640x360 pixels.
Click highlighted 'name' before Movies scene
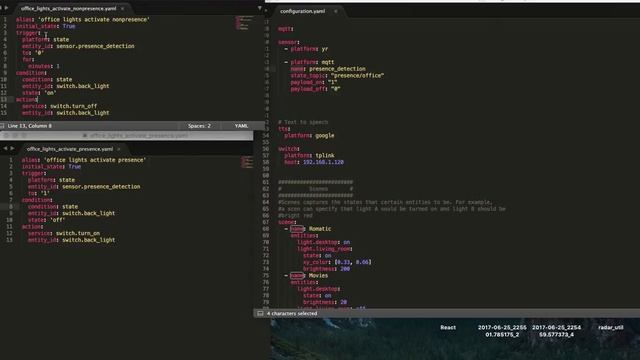297,276
